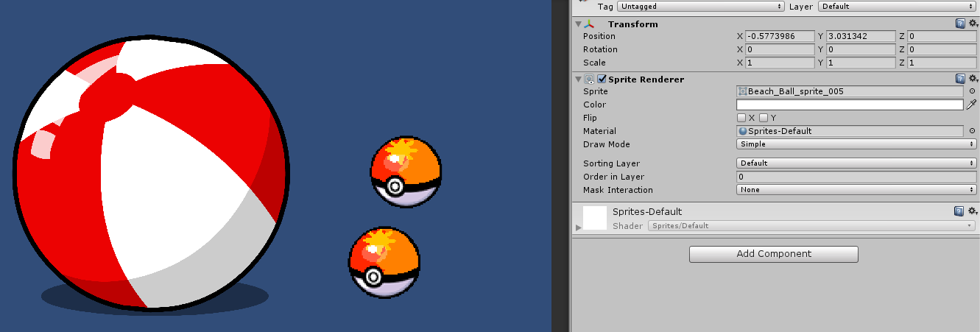Expand the Sprites-Default material foldout arrow
The height and width of the screenshot is (332, 980).
(x=578, y=227)
